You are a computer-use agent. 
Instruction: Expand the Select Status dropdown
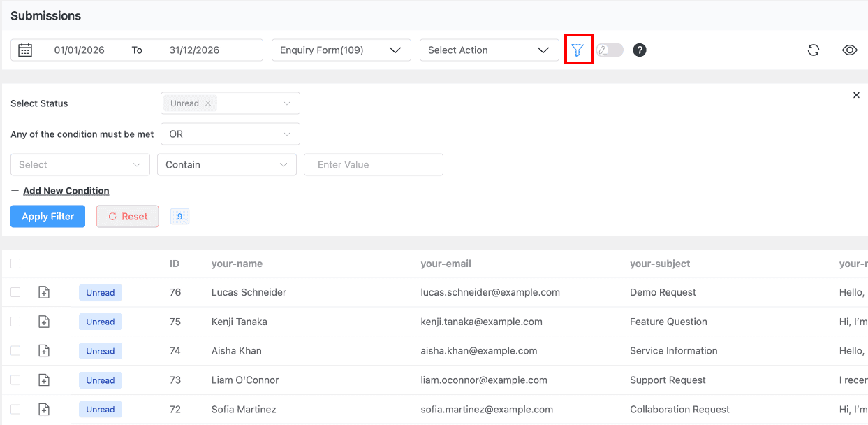[x=230, y=103]
